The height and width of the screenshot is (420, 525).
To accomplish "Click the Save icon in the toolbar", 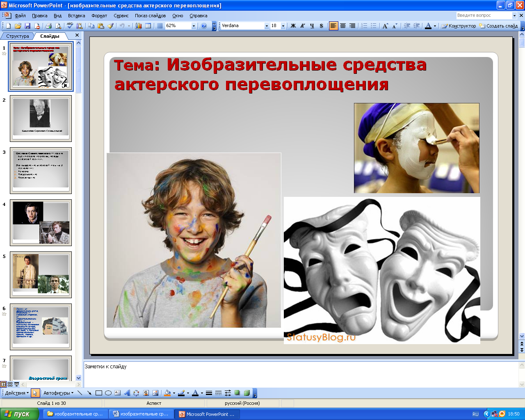I will 27,26.
